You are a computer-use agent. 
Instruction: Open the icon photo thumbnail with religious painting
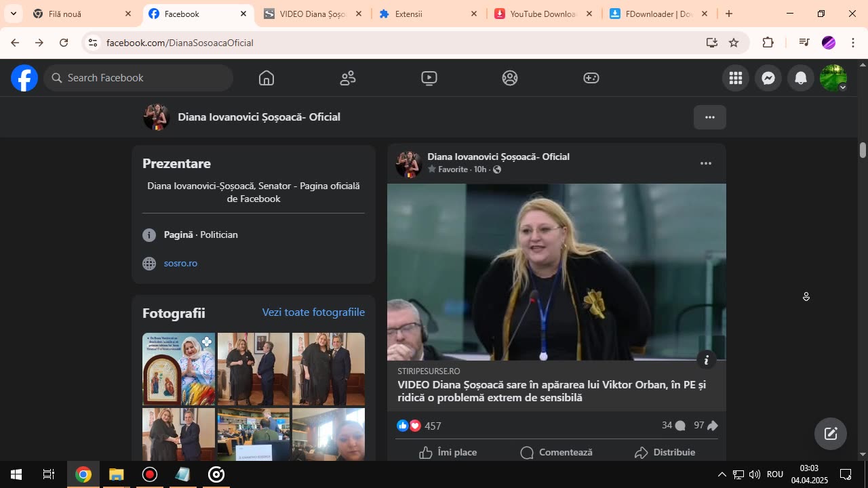(178, 369)
